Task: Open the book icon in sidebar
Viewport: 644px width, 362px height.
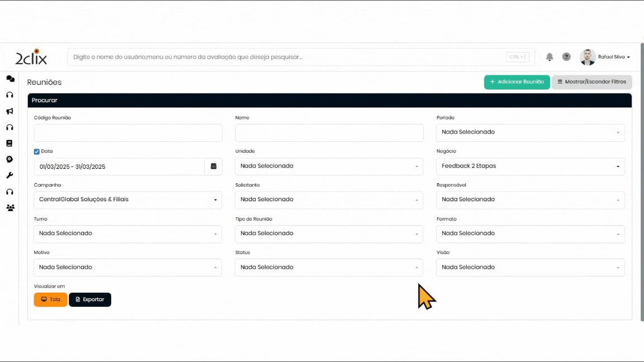Action: pos(10,144)
